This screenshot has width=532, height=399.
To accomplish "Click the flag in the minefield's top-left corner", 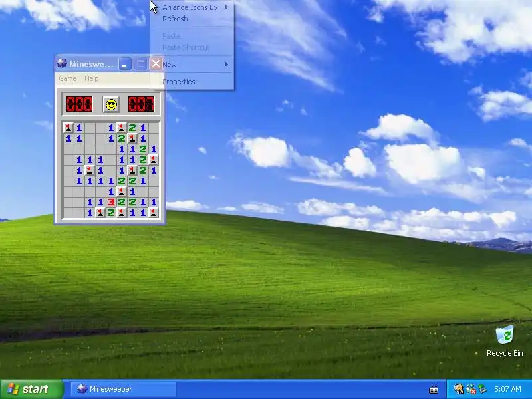I will (68, 128).
